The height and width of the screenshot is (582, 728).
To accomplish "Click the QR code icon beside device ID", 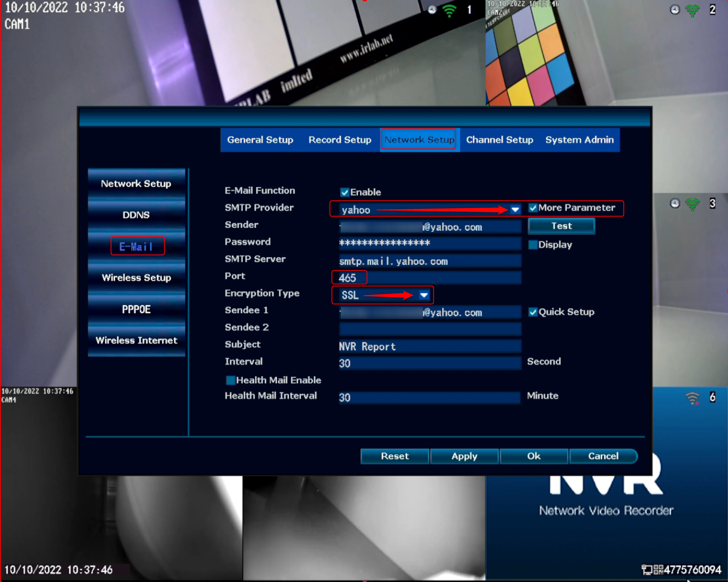I will click(658, 570).
